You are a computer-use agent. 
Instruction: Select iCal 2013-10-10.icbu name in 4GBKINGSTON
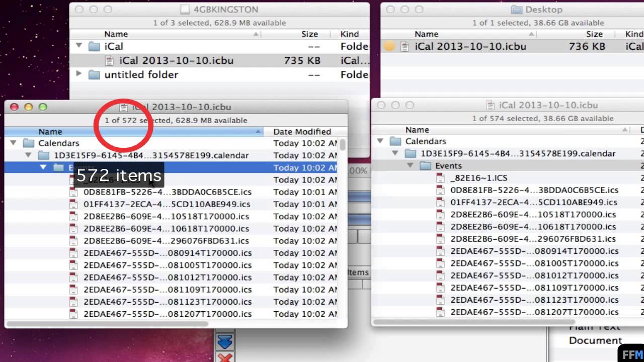176,60
